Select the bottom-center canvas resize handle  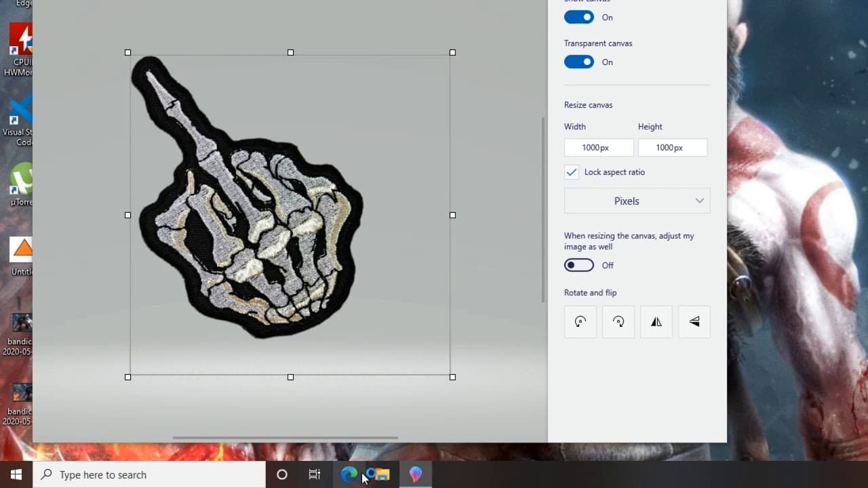[x=290, y=377]
